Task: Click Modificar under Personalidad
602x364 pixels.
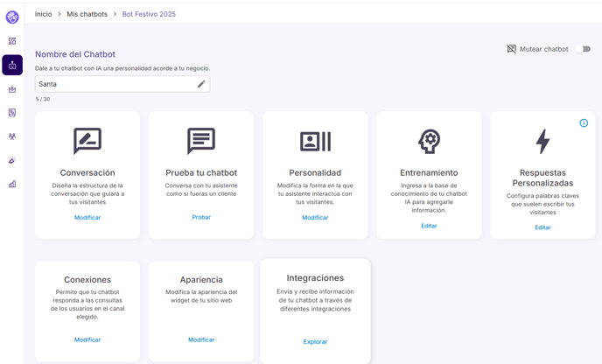Action: [x=315, y=218]
